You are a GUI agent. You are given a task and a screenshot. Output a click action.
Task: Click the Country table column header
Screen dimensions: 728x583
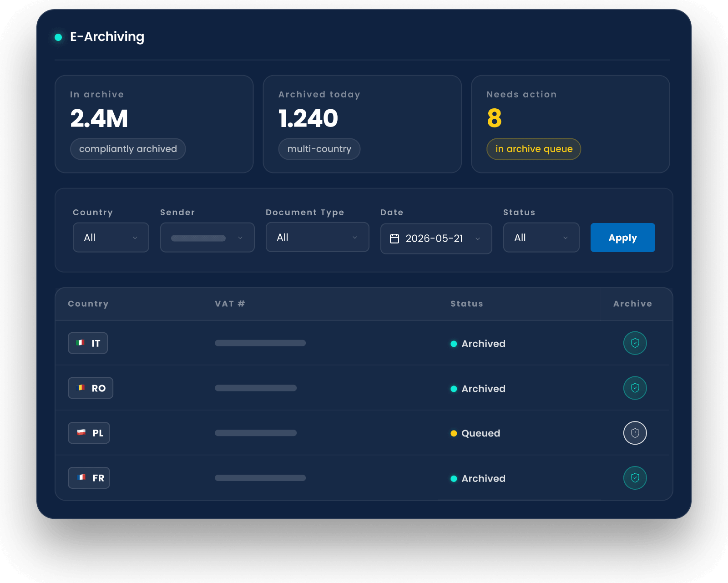coord(88,304)
